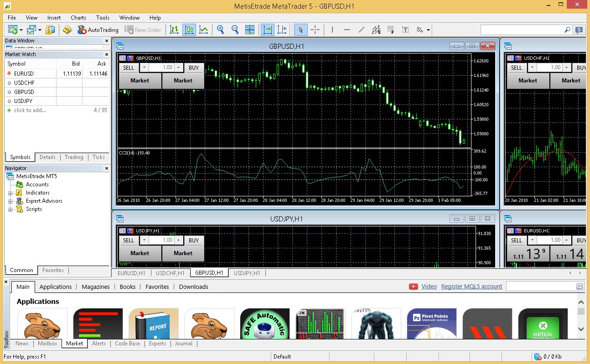Click the New Order toolbar button
The width and height of the screenshot is (590, 364).
pos(143,30)
